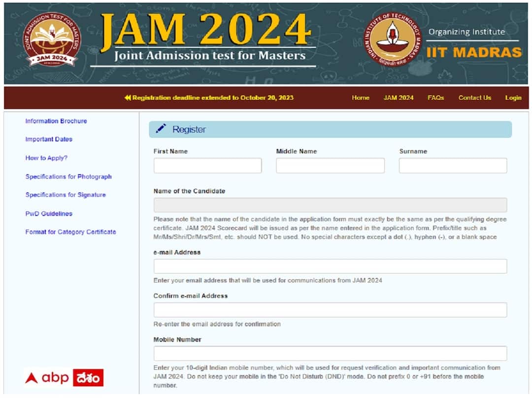Open the Home menu item
Viewport: 532px width, 399px height.
(361, 98)
